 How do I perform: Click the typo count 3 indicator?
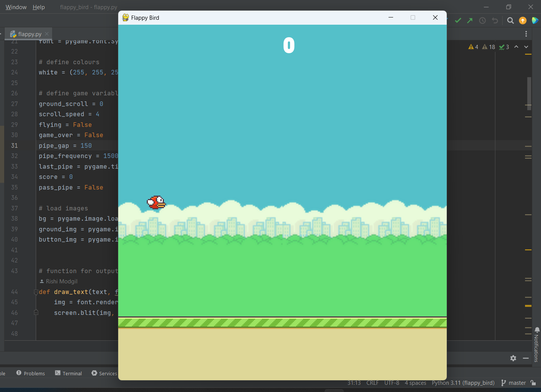pos(504,47)
